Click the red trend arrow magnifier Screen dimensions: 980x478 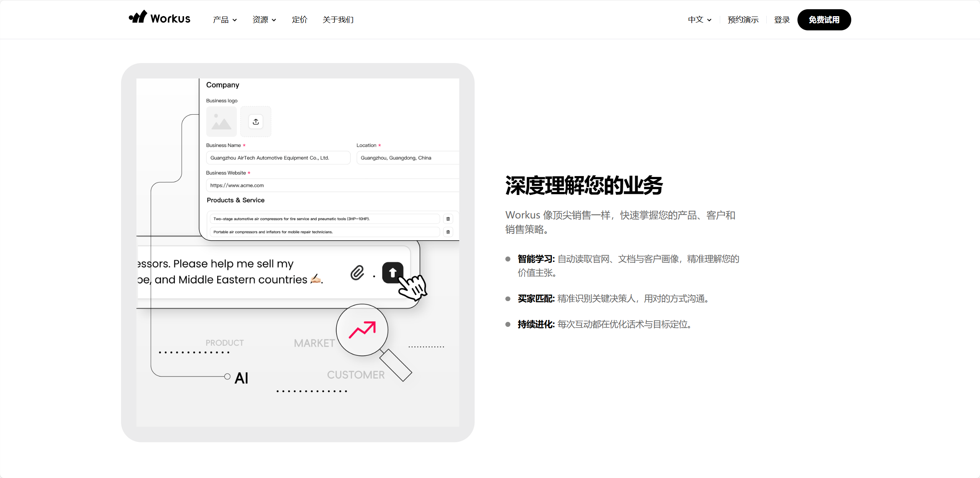[362, 330]
